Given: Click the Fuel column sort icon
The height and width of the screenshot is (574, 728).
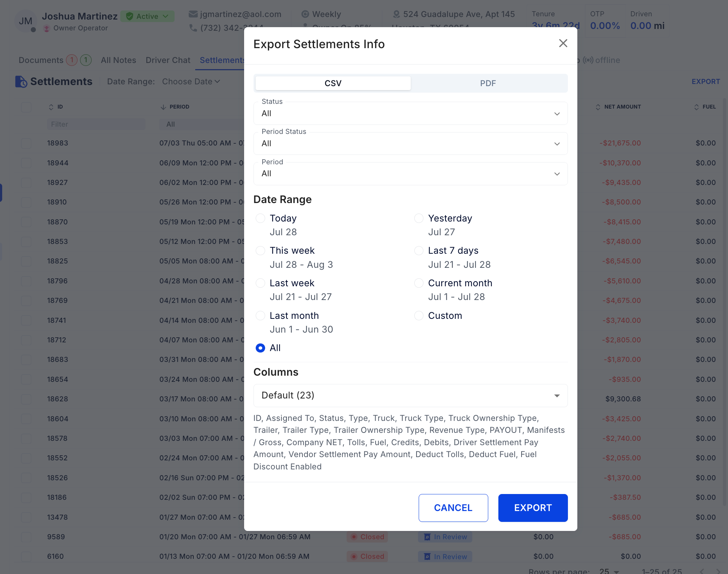Looking at the screenshot, I should [x=696, y=107].
